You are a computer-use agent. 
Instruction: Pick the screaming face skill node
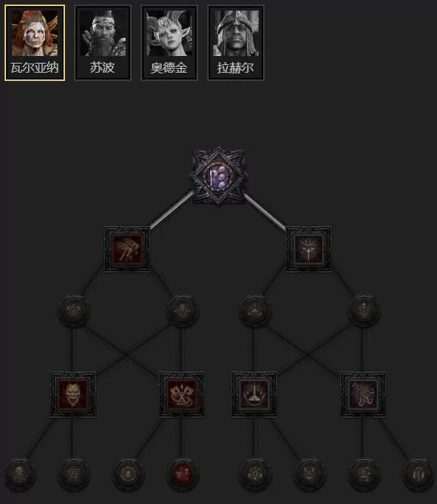click(73, 395)
